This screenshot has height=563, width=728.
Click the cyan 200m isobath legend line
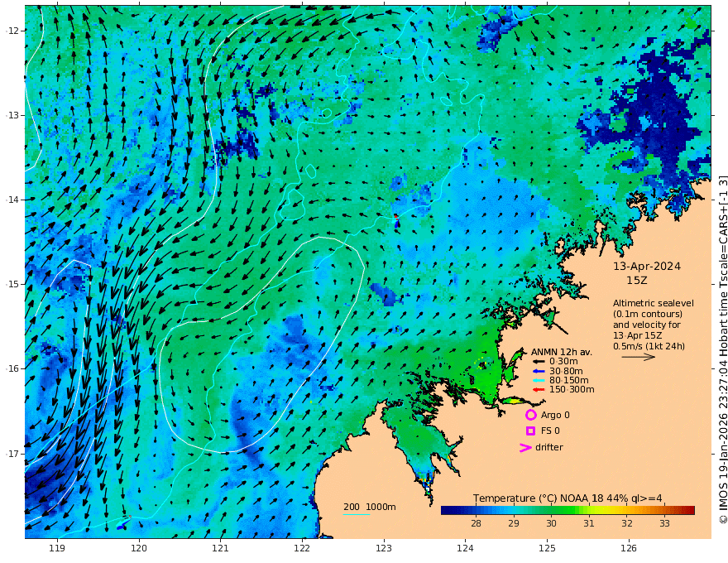tap(357, 514)
